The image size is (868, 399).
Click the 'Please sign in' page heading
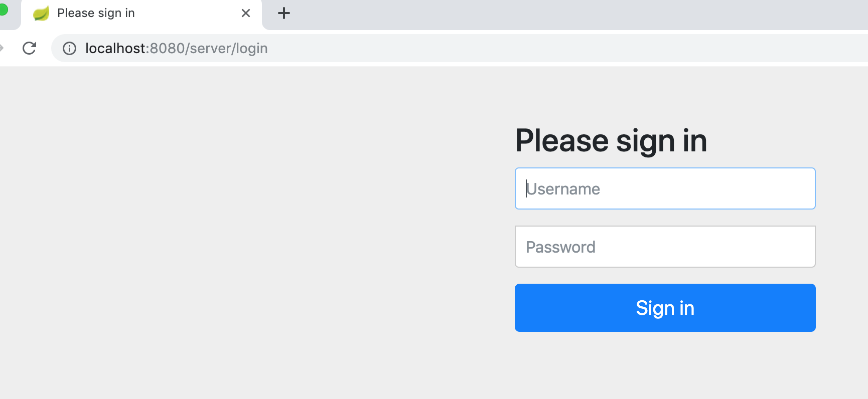click(x=611, y=140)
